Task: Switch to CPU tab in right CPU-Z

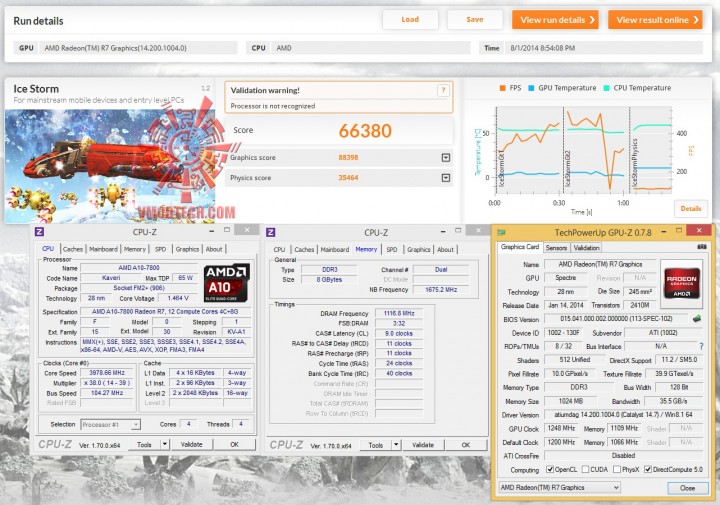Action: click(x=279, y=250)
